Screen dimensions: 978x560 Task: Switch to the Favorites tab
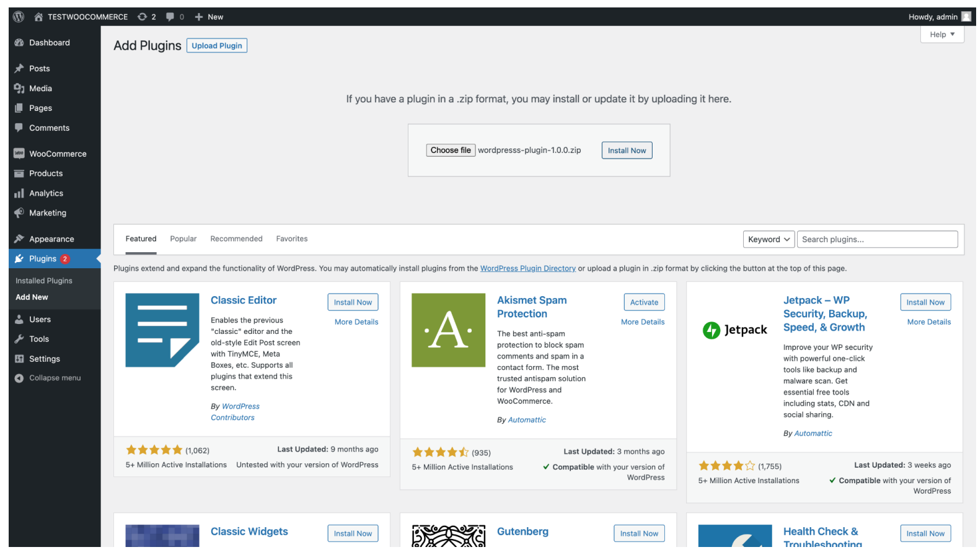(x=292, y=239)
